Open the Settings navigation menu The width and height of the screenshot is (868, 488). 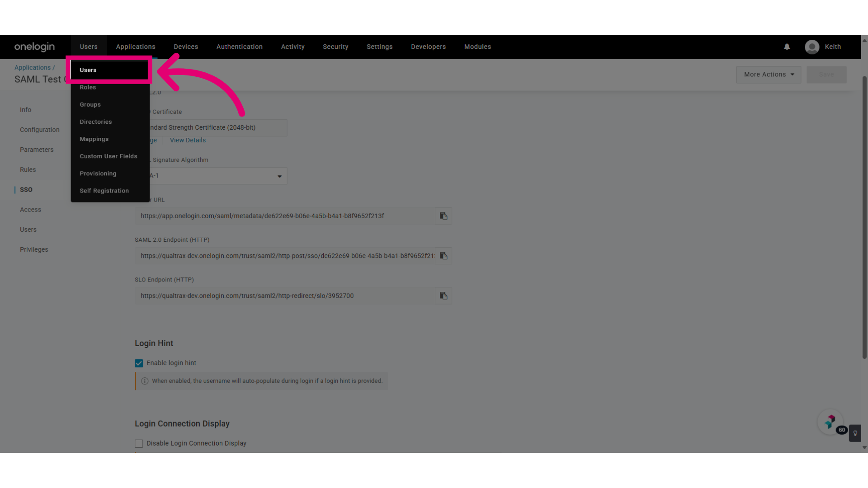tap(380, 47)
